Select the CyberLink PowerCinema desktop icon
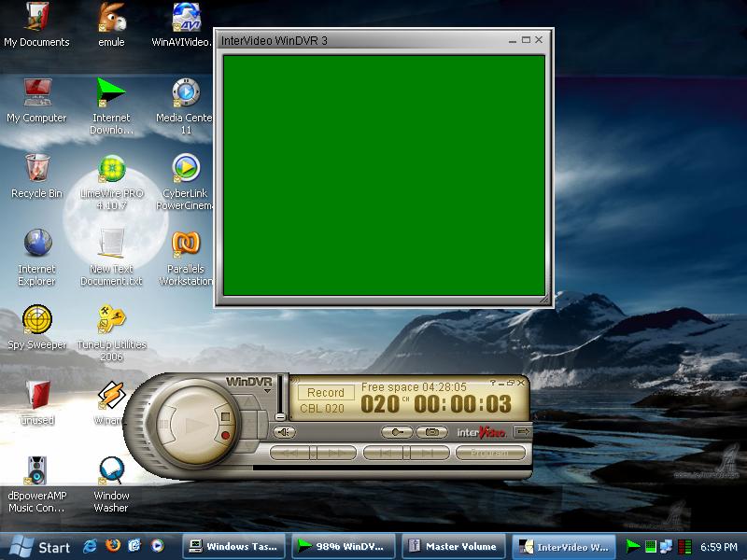Screen dimensions: 747x560 (184, 182)
